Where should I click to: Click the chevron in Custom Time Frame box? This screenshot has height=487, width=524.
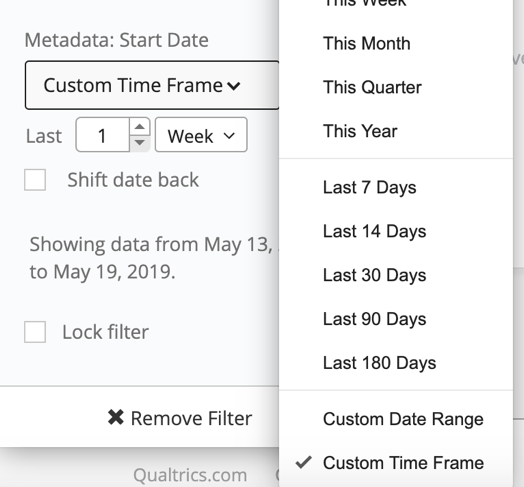click(x=234, y=86)
